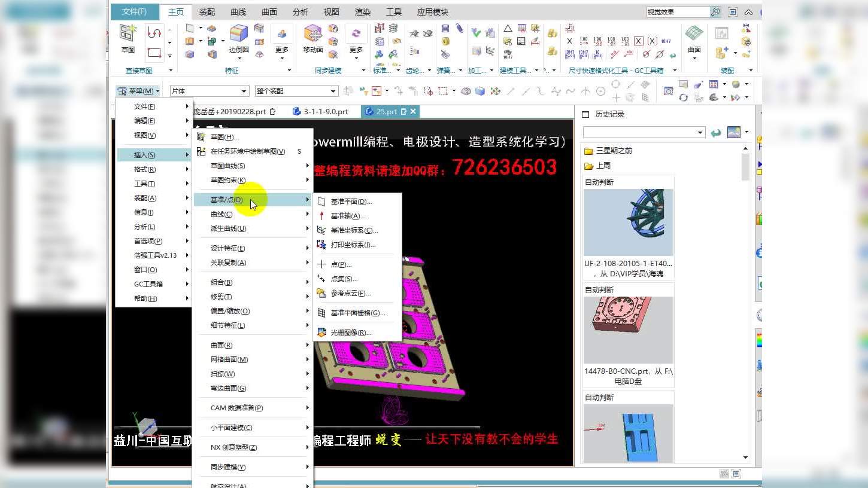The height and width of the screenshot is (488, 868).
Task: Click the 边倒圆 edge blend icon
Action: click(x=238, y=34)
